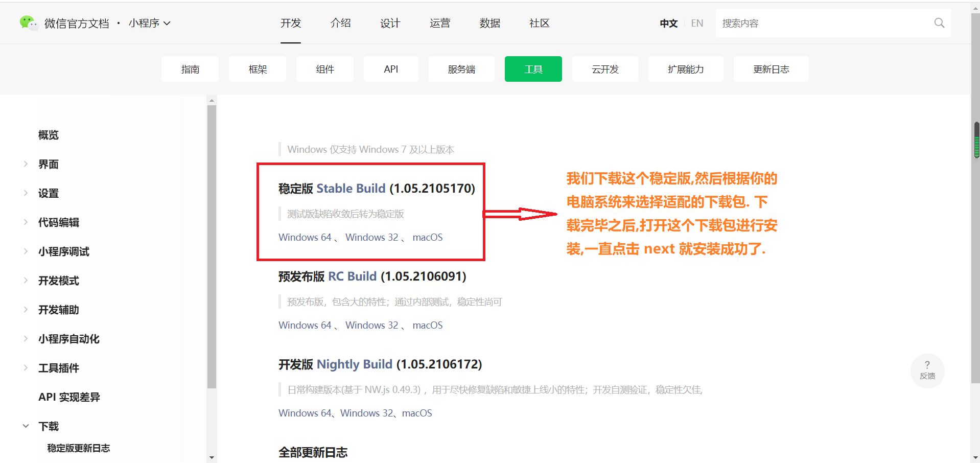Open the 反馈 feedback help button
Viewport: 980px width, 463px height.
[x=927, y=371]
